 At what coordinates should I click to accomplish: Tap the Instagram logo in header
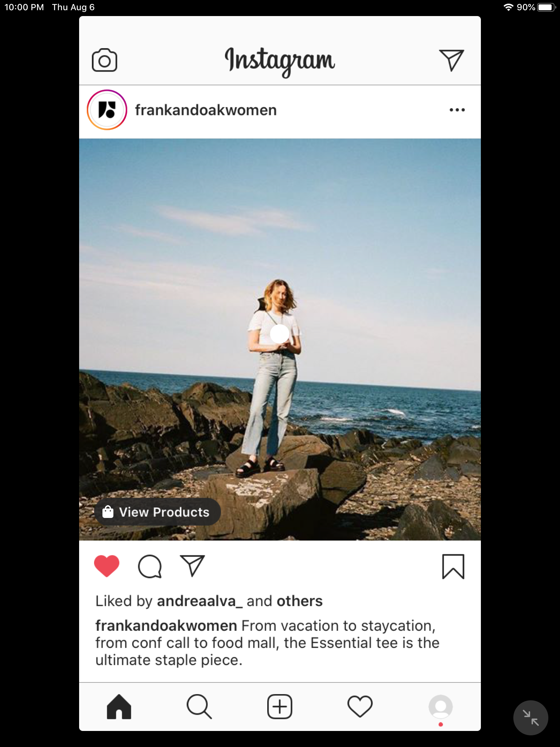click(x=280, y=60)
